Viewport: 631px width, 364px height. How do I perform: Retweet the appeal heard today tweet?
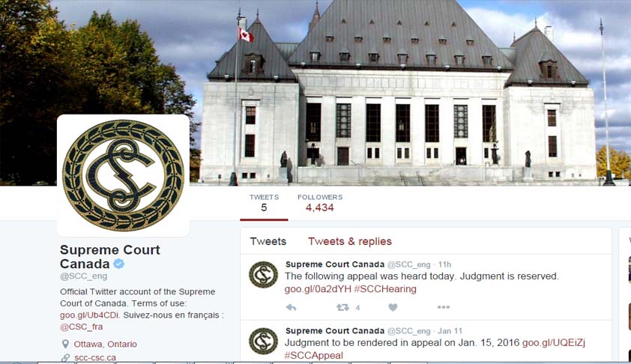(342, 308)
